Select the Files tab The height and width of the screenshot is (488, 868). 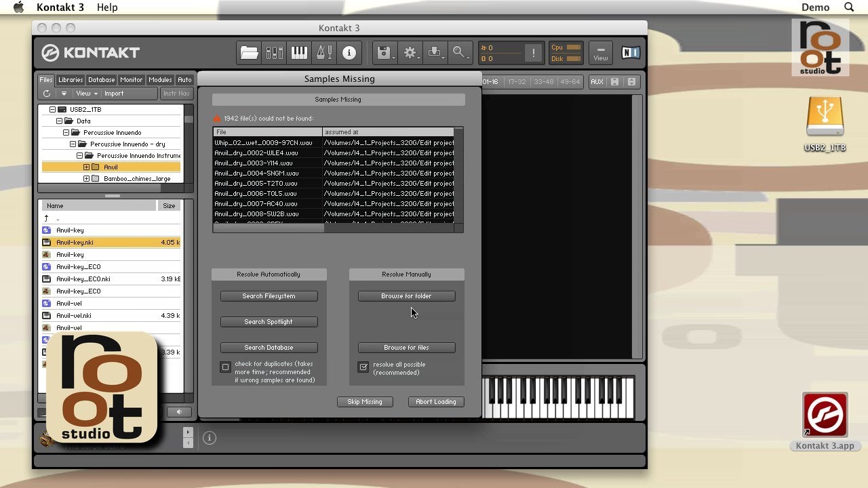coord(46,79)
